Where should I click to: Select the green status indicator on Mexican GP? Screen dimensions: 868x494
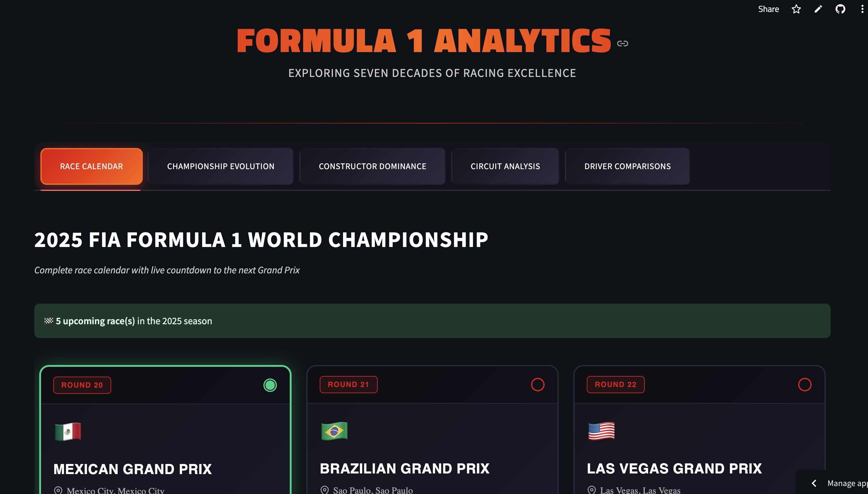tap(270, 385)
